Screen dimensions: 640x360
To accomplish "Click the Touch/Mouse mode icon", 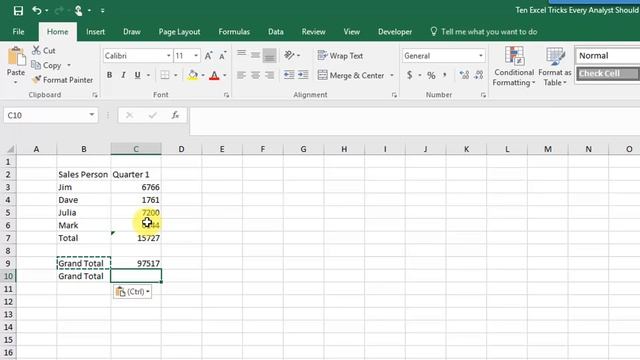I will pos(79,10).
